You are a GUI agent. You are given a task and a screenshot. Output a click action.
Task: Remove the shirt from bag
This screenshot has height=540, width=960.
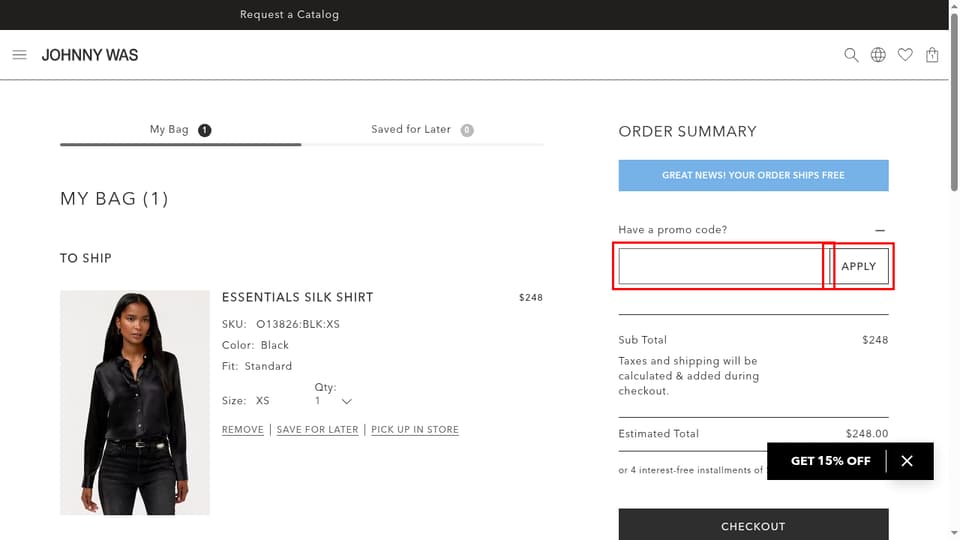pyautogui.click(x=242, y=430)
